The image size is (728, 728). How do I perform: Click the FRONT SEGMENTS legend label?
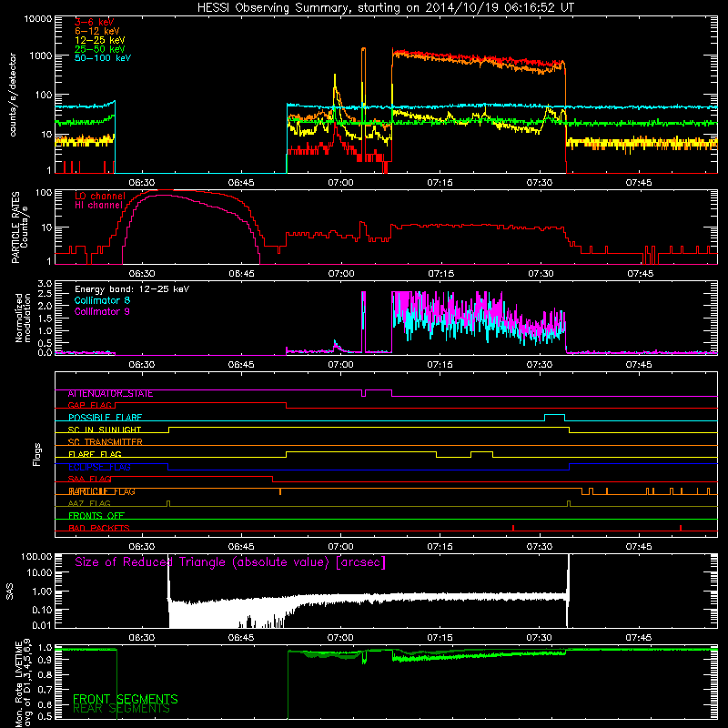pos(126,699)
